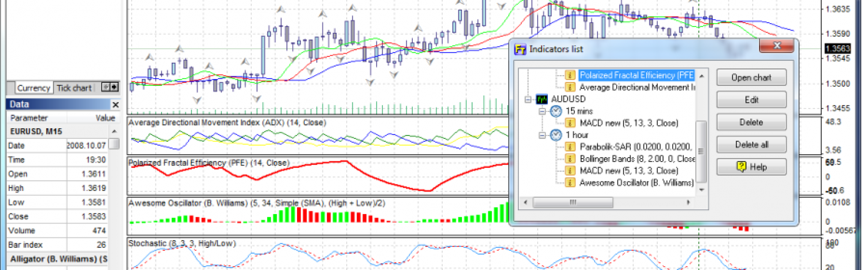
Task: Click the tree scroll up arrow
Action: point(701,76)
